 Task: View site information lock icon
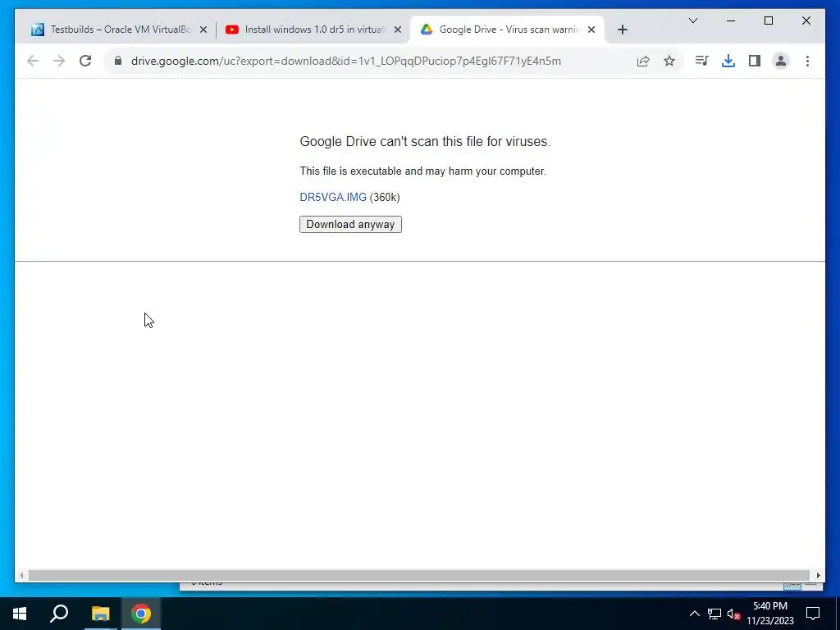118,61
